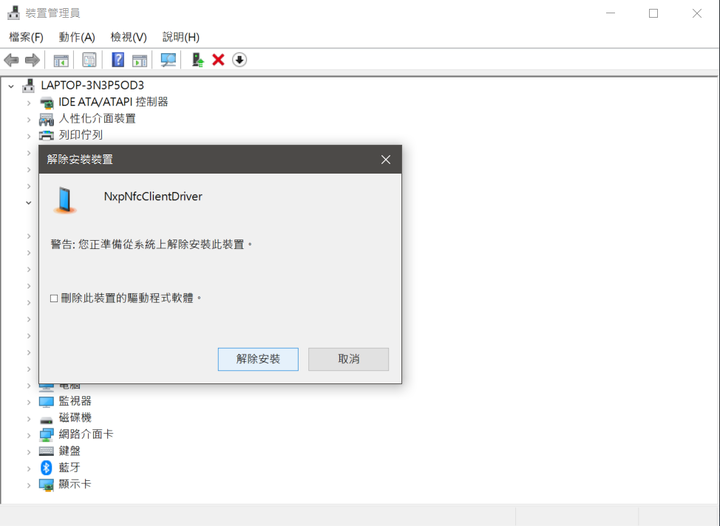Select the 列印佇列 printer icon
Image resolution: width=720 pixels, height=526 pixels.
point(46,135)
